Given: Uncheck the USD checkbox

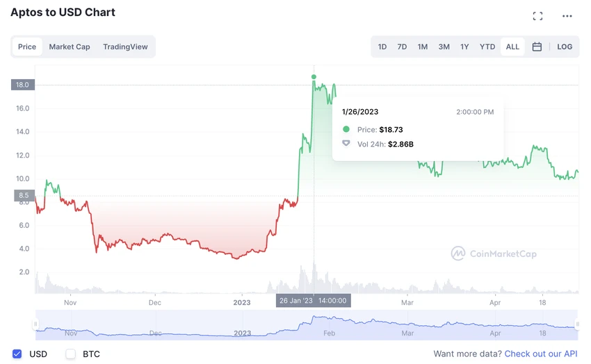Looking at the screenshot, I should pyautogui.click(x=17, y=354).
